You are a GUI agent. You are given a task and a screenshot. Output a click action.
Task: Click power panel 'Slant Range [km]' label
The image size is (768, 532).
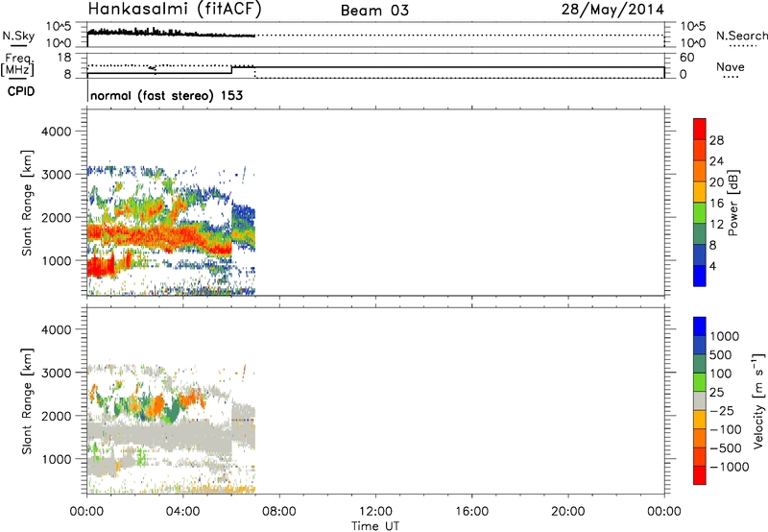coord(27,203)
